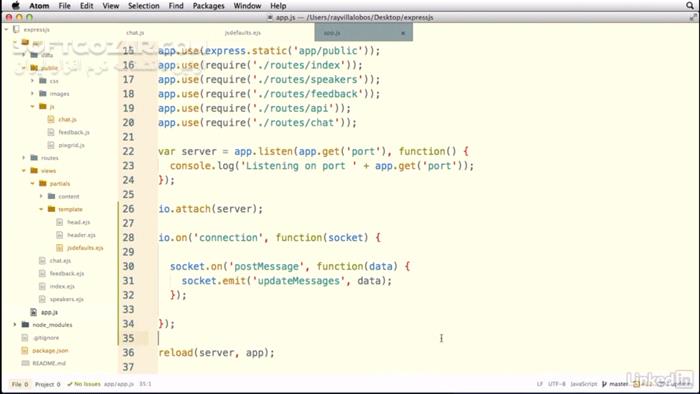Click the reload(server, app); code line

[217, 353]
